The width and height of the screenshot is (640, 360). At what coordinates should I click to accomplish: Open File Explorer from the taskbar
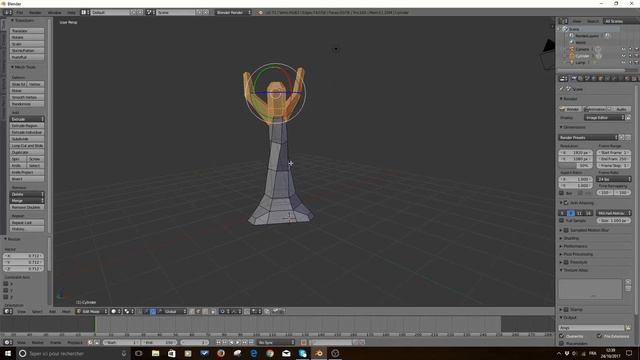click(x=156, y=353)
